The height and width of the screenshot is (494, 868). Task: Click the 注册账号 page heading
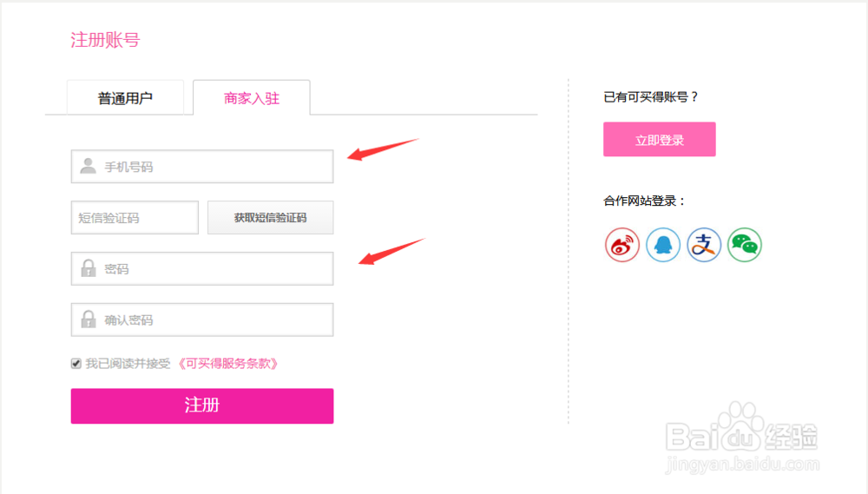[x=105, y=40]
